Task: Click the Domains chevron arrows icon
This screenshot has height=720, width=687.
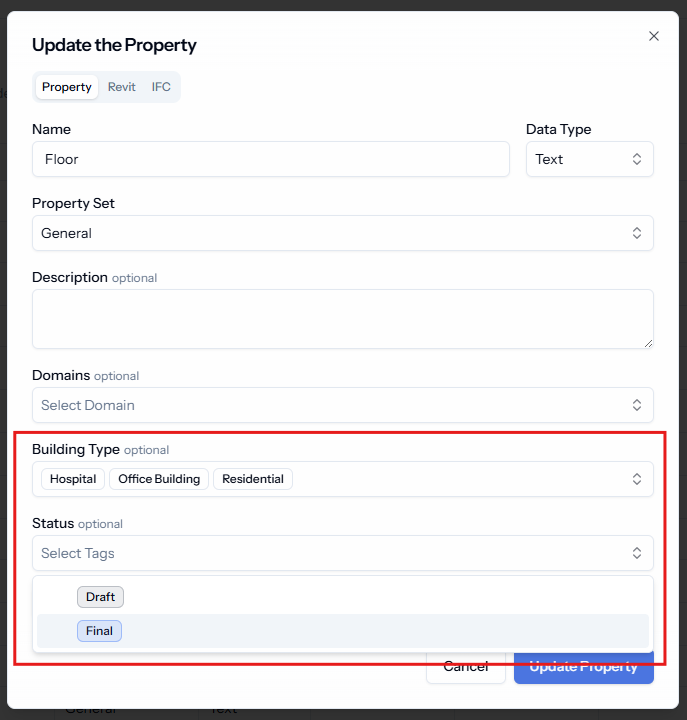Action: 636,405
